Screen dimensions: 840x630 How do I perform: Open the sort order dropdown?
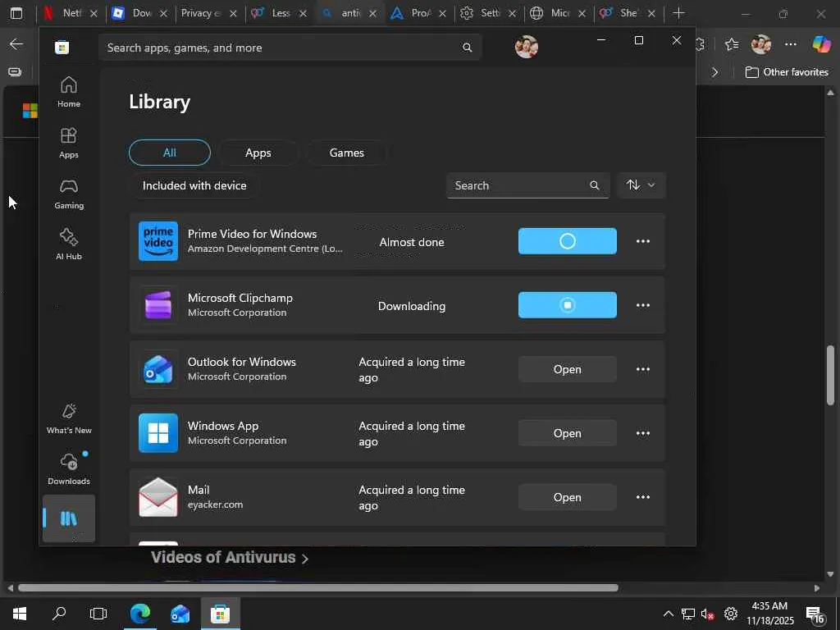[641, 185]
